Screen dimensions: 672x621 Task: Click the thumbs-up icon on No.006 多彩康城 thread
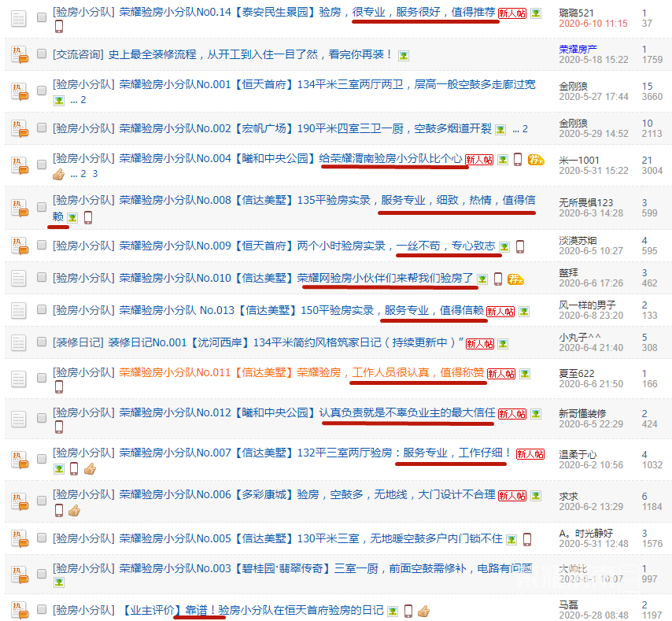pyautogui.click(x=74, y=510)
